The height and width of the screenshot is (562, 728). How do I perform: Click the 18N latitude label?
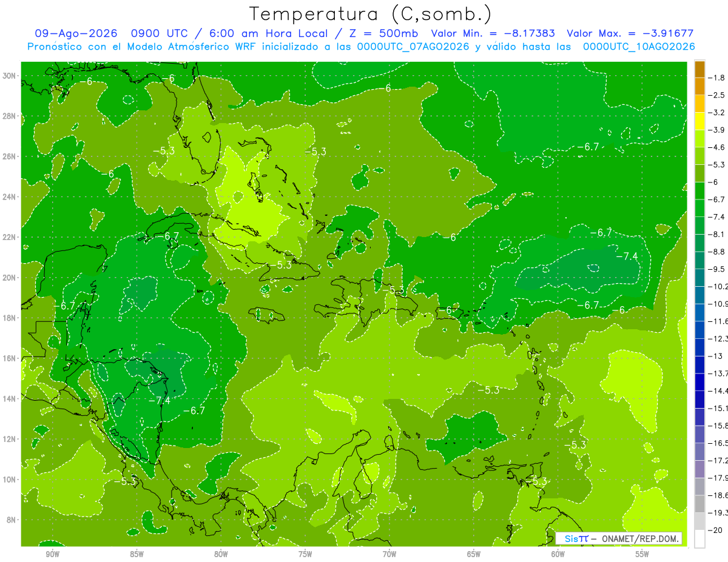pos(10,318)
